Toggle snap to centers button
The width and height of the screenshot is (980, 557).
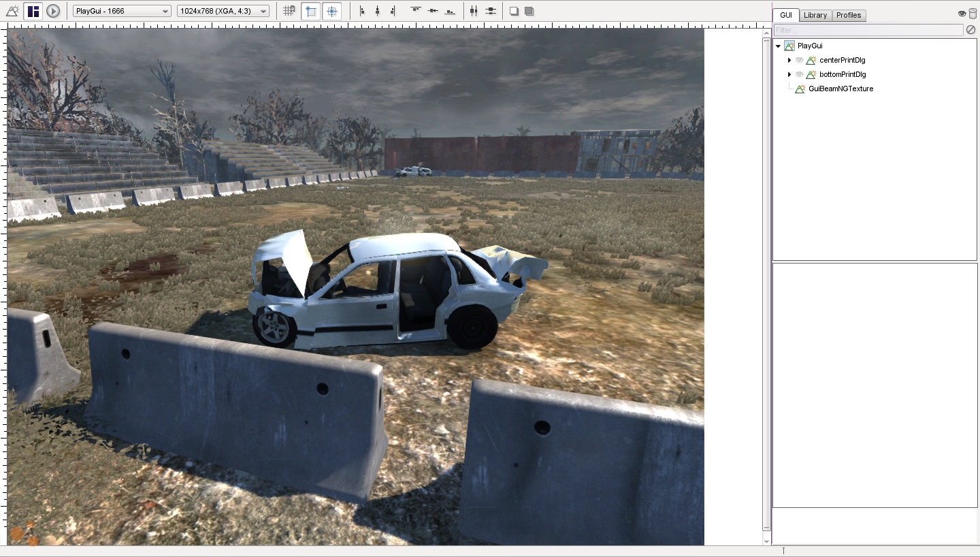click(332, 11)
